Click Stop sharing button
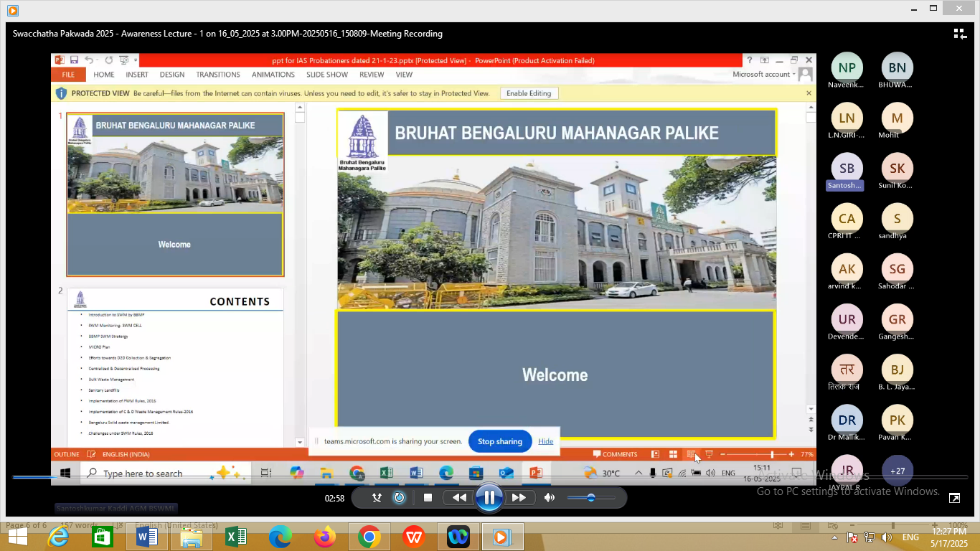Image resolution: width=980 pixels, height=551 pixels. pyautogui.click(x=500, y=441)
